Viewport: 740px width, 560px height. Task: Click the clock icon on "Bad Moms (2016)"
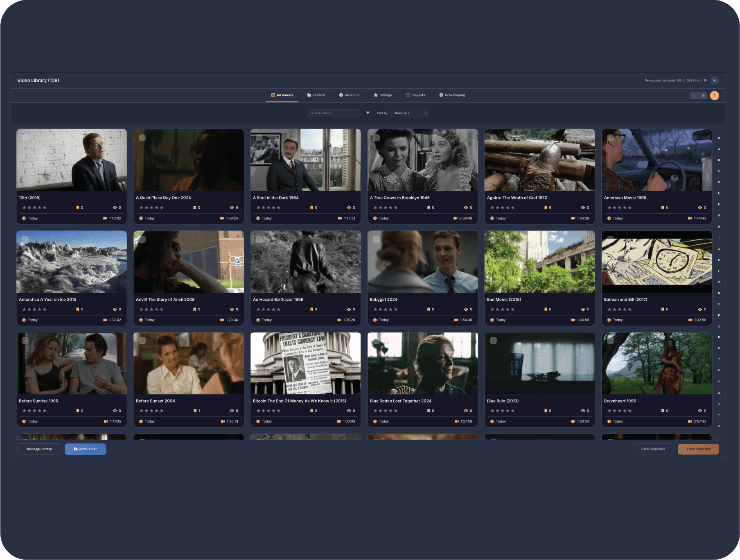point(492,320)
